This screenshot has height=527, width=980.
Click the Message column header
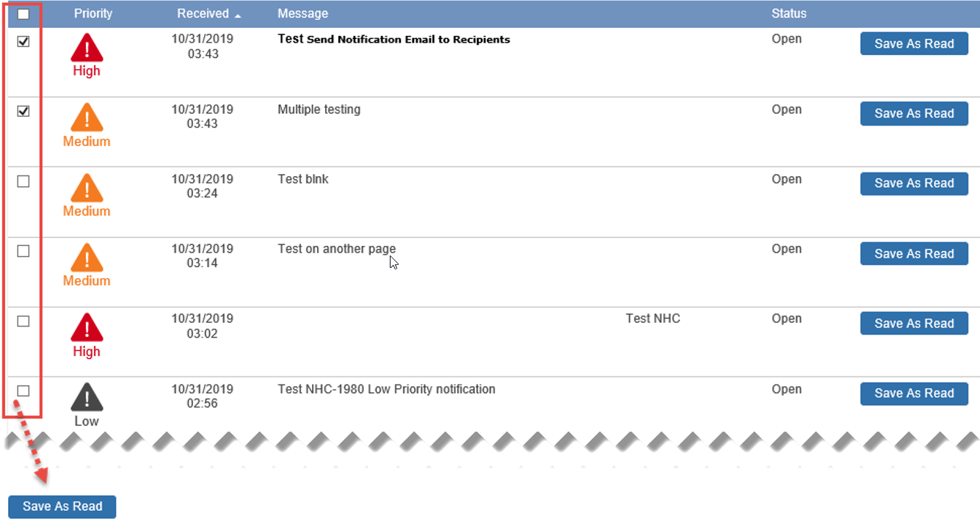tap(302, 14)
